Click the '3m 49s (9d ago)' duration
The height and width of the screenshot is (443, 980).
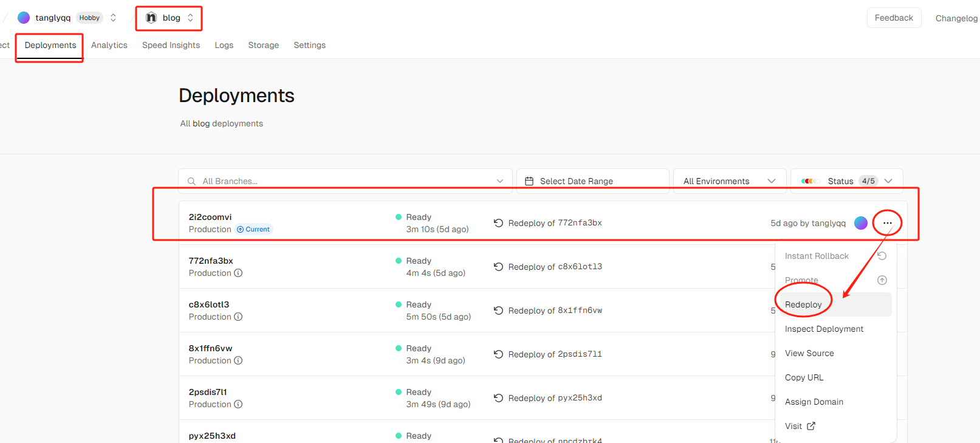click(439, 404)
